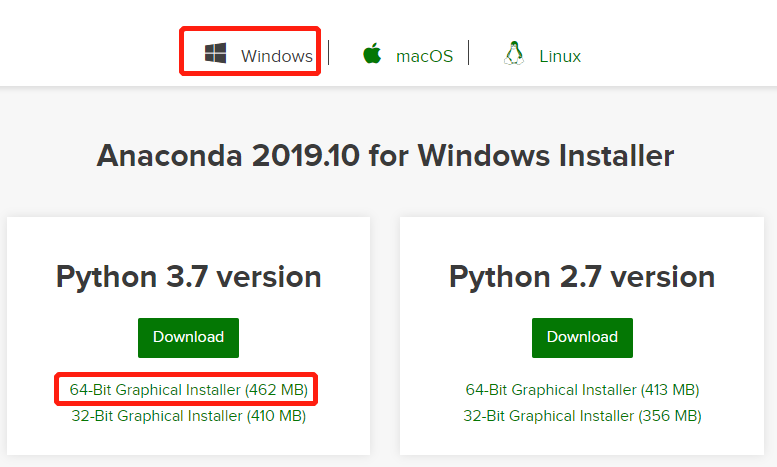Click the Python 2.7 version heading
The width and height of the screenshot is (777, 467).
(582, 277)
